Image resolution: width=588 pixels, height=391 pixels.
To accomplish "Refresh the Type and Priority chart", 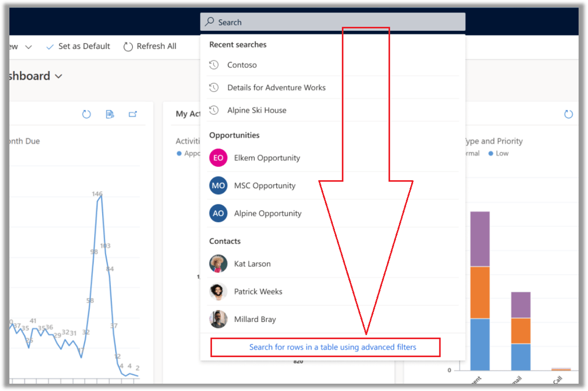I will click(x=568, y=114).
